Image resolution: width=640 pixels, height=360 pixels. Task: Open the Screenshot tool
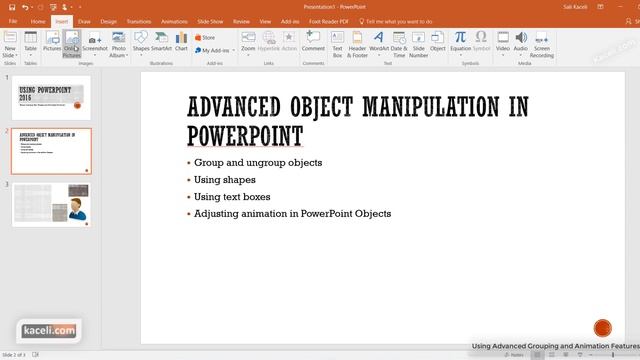95,43
